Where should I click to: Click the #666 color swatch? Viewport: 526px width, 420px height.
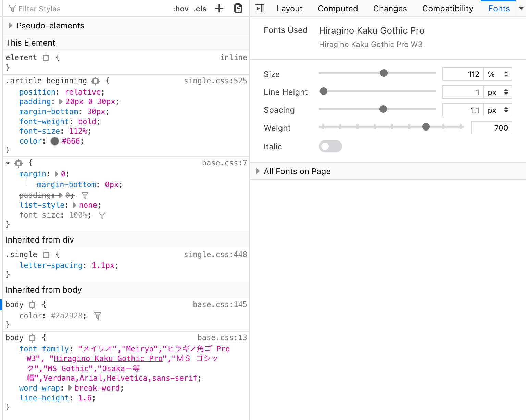click(x=54, y=141)
